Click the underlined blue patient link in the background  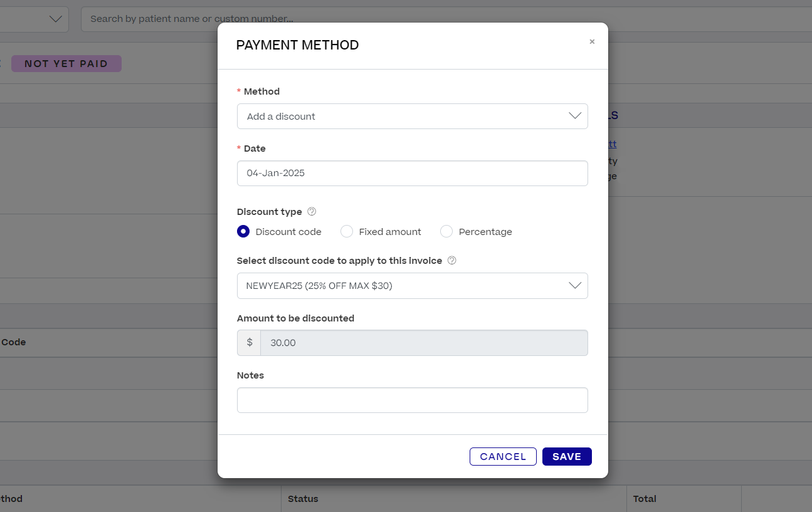click(x=609, y=144)
